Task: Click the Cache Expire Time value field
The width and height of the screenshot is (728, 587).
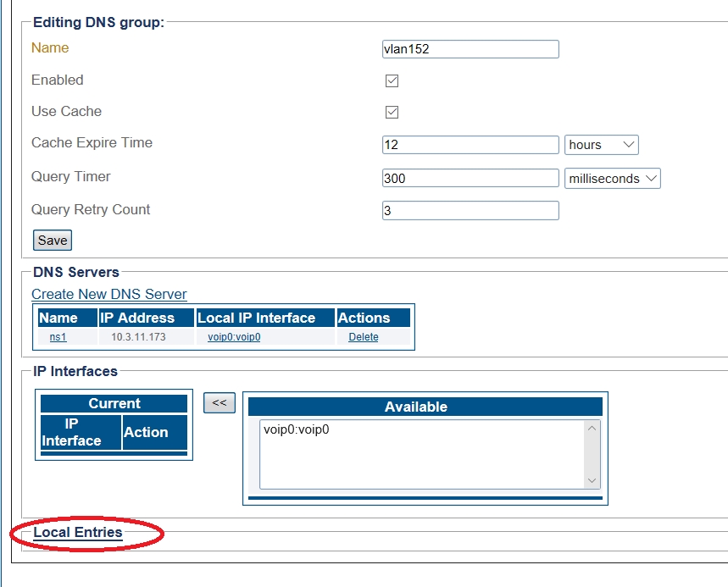Action: (x=470, y=145)
